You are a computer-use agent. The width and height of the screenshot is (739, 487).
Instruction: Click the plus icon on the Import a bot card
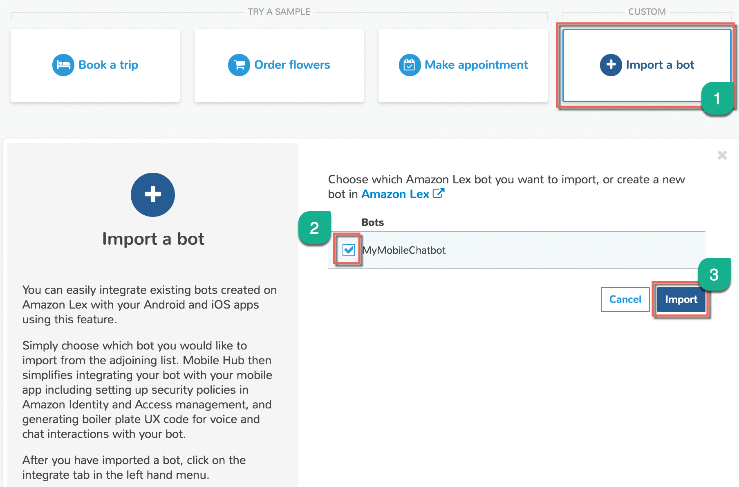(611, 65)
